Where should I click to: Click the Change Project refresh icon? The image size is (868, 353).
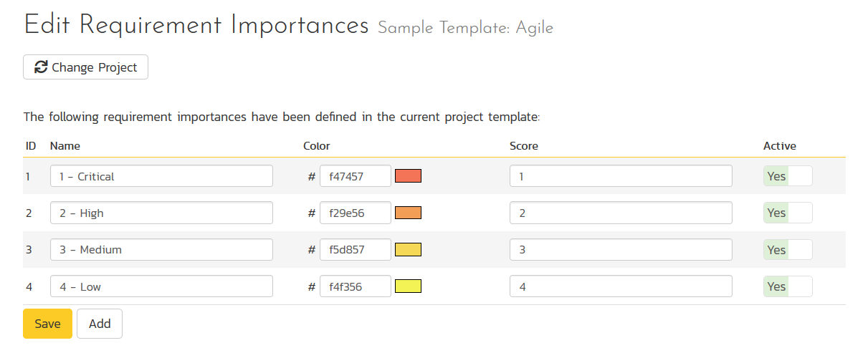[41, 67]
